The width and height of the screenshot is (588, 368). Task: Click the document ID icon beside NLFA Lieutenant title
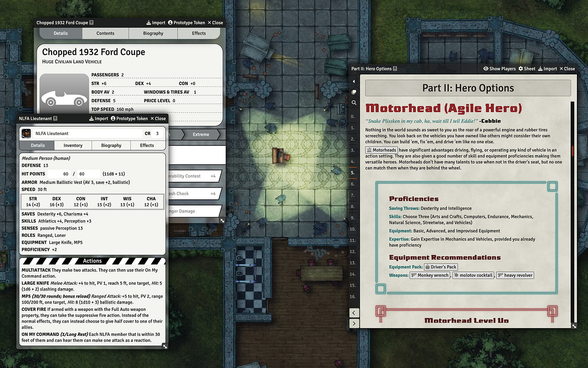[55, 118]
